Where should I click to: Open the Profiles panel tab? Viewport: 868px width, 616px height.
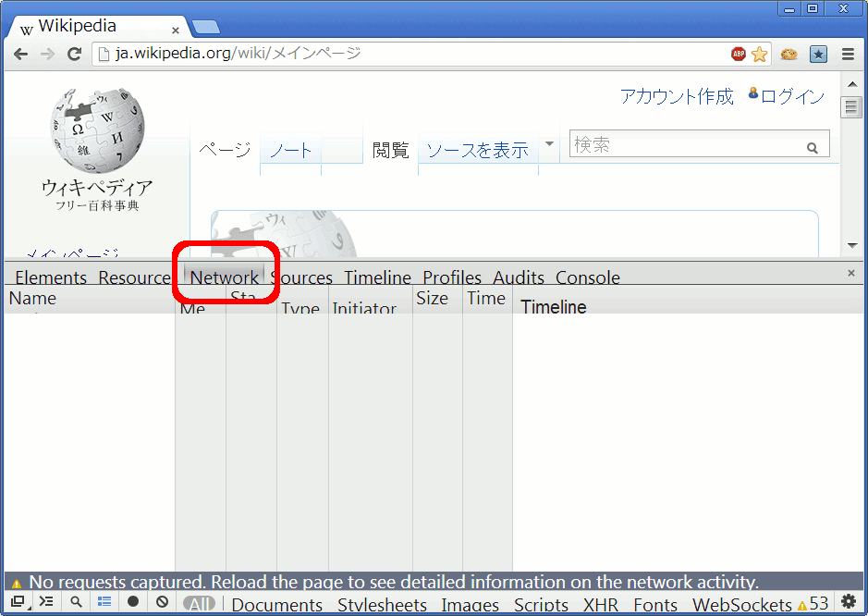click(452, 277)
